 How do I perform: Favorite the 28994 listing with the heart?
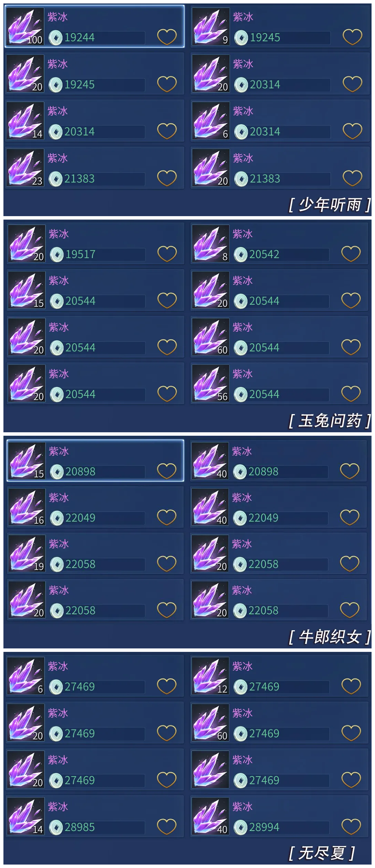pos(351,826)
